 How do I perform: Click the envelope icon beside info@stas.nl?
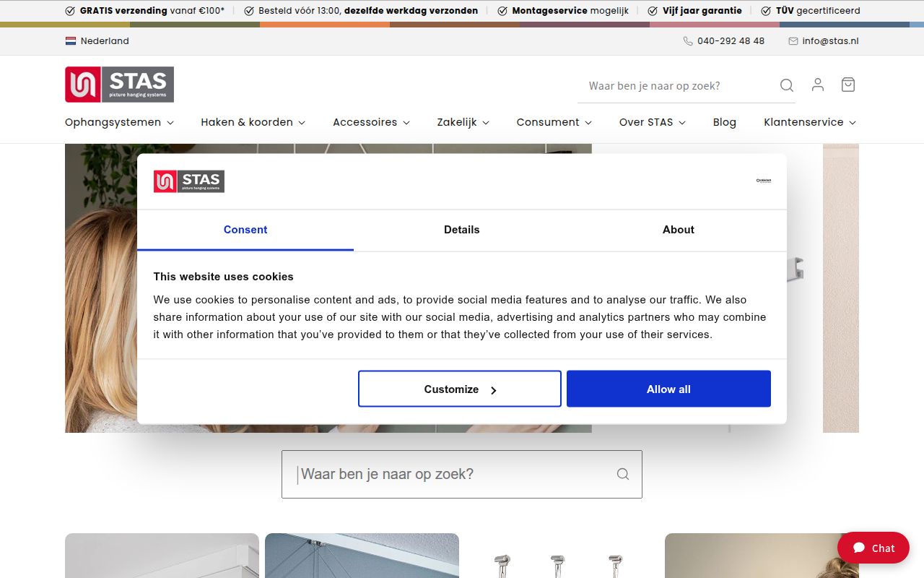pyautogui.click(x=793, y=41)
